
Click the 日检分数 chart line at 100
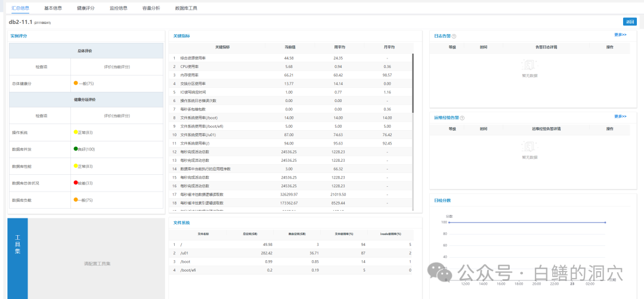tap(527, 223)
